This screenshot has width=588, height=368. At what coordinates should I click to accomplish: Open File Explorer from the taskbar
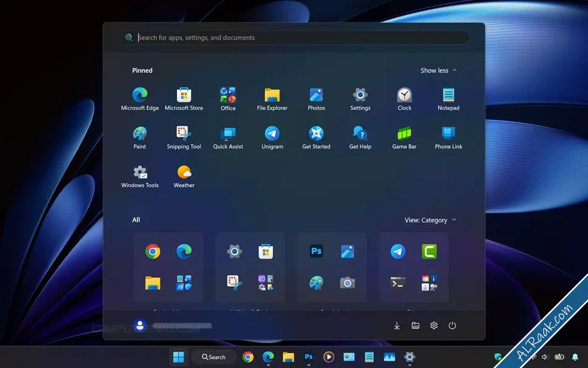288,357
